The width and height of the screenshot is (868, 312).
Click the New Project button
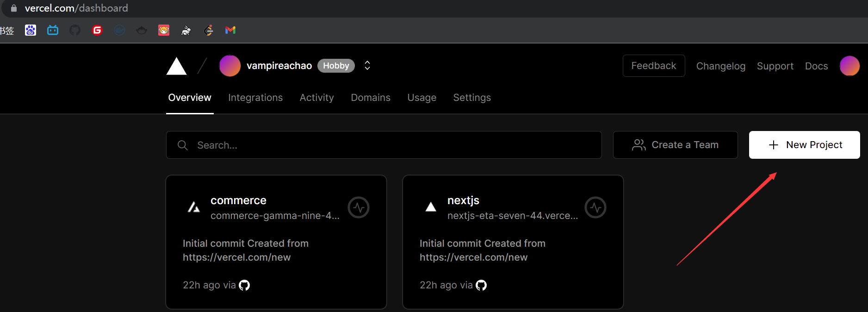point(805,145)
